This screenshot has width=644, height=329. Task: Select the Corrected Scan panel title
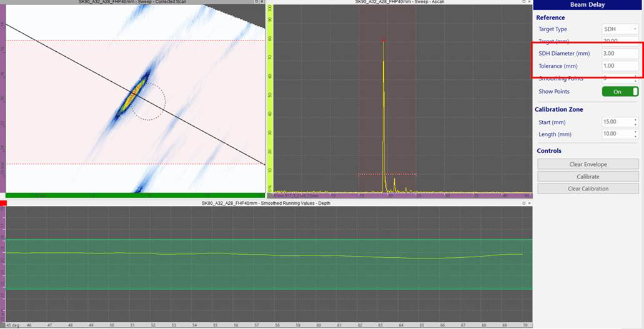coord(134,2)
